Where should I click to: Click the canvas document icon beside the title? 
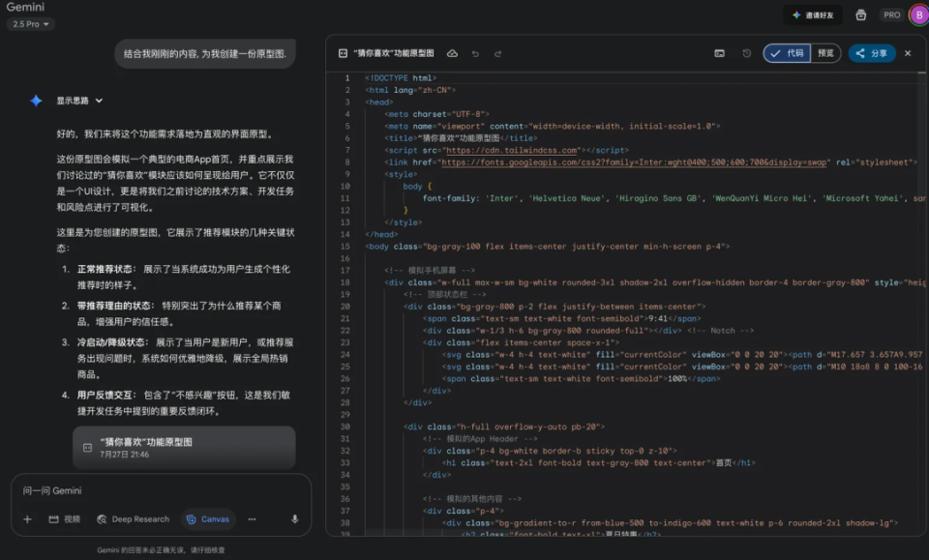pyautogui.click(x=343, y=53)
